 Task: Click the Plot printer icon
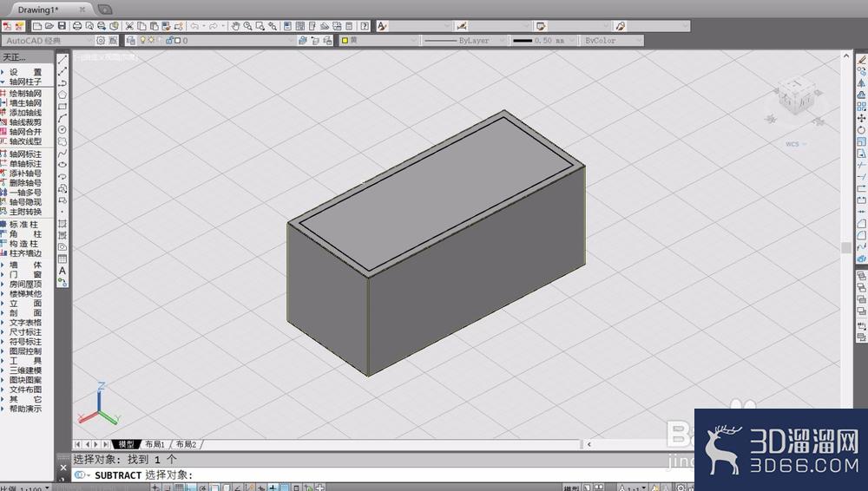[77, 25]
